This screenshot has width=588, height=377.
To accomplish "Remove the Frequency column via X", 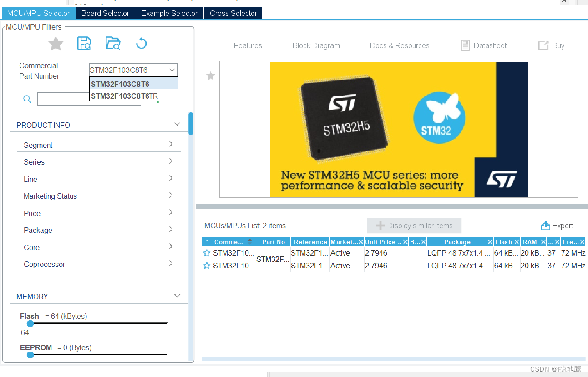I will [583, 242].
